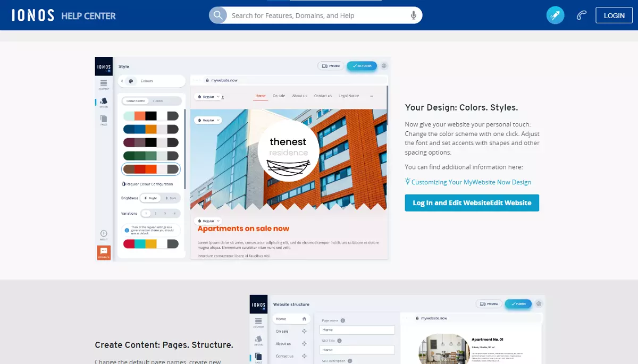
Task: Click the Legal Notice menu item in the site preview
Action: [349, 96]
